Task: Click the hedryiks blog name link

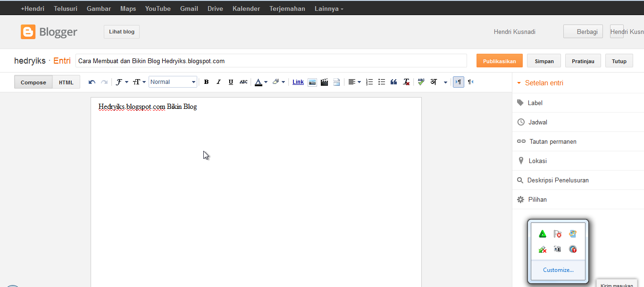Action: pos(30,61)
